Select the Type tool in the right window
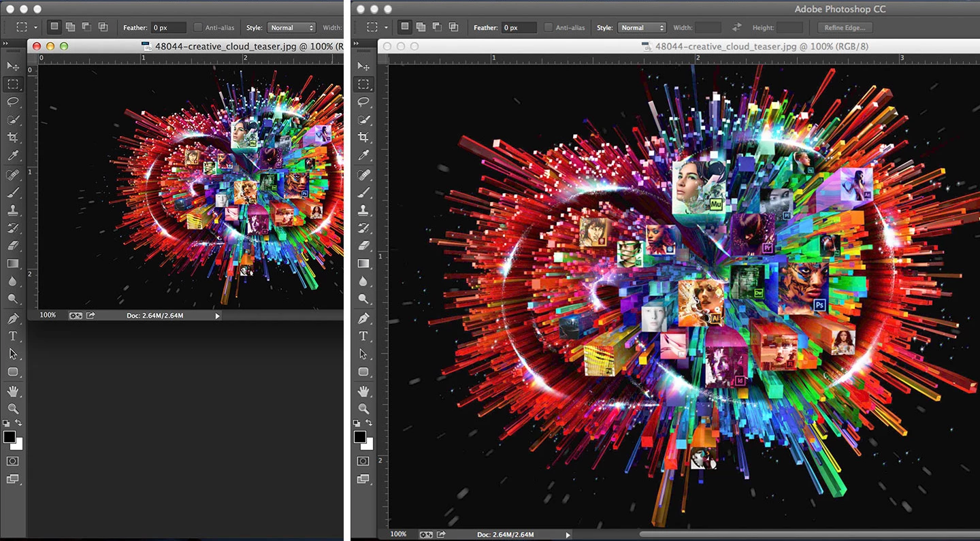Image resolution: width=980 pixels, height=541 pixels. tap(363, 335)
